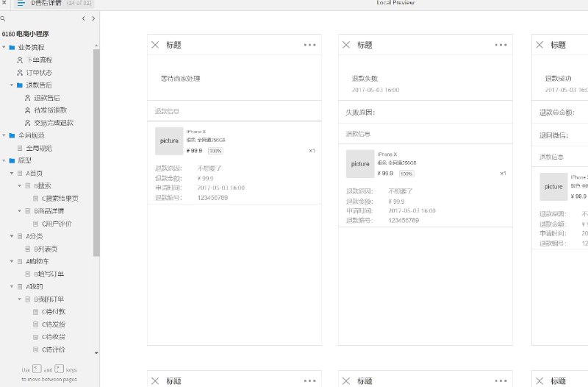This screenshot has height=387, width=588.
Task: Click the sidebar scrollbar down arrow
Action: (96, 353)
